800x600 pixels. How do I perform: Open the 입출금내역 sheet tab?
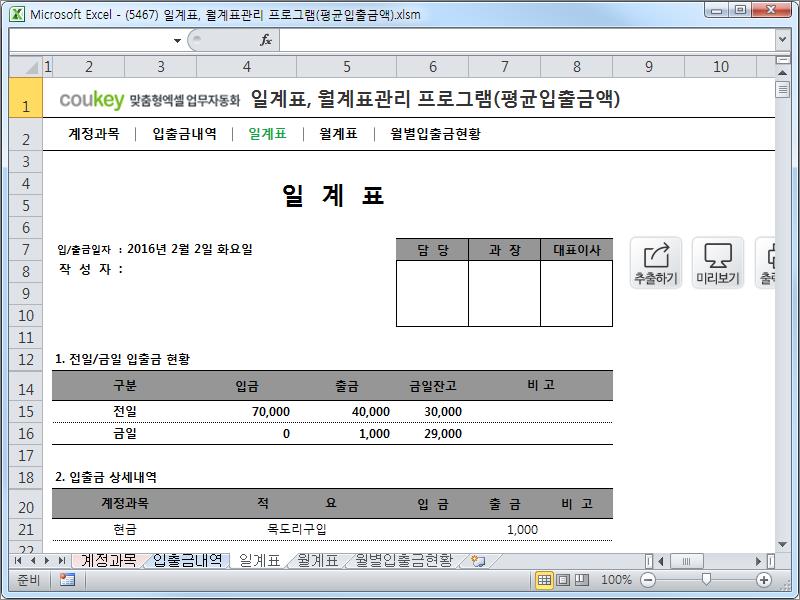coord(187,561)
